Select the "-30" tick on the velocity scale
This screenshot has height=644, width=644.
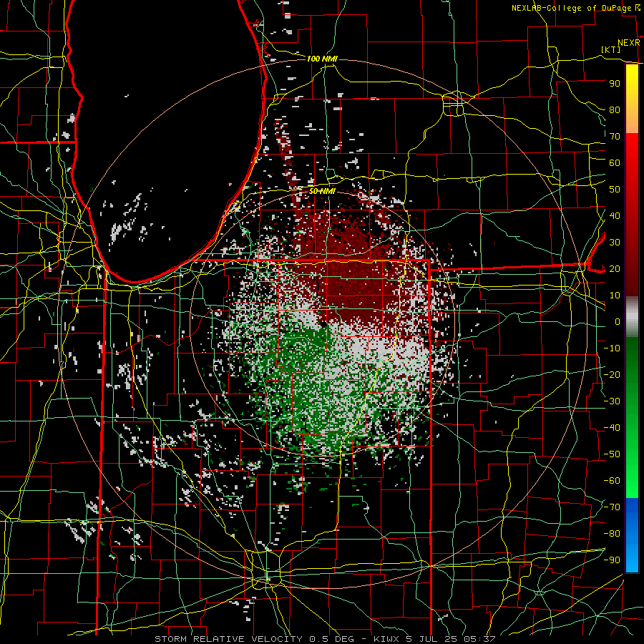[612, 401]
